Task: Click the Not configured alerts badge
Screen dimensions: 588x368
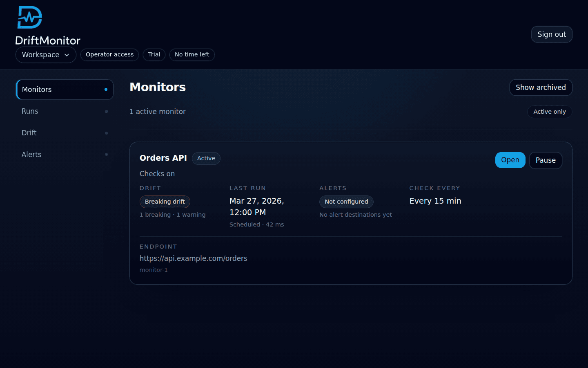Action: (x=346, y=202)
